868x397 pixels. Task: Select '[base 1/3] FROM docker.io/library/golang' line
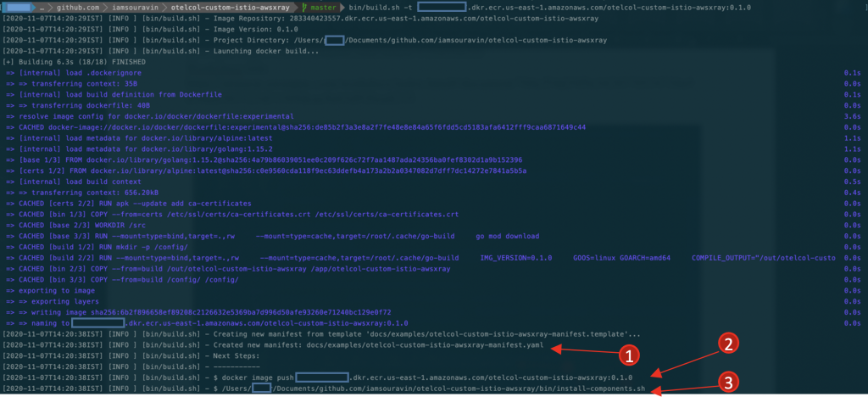(x=264, y=159)
